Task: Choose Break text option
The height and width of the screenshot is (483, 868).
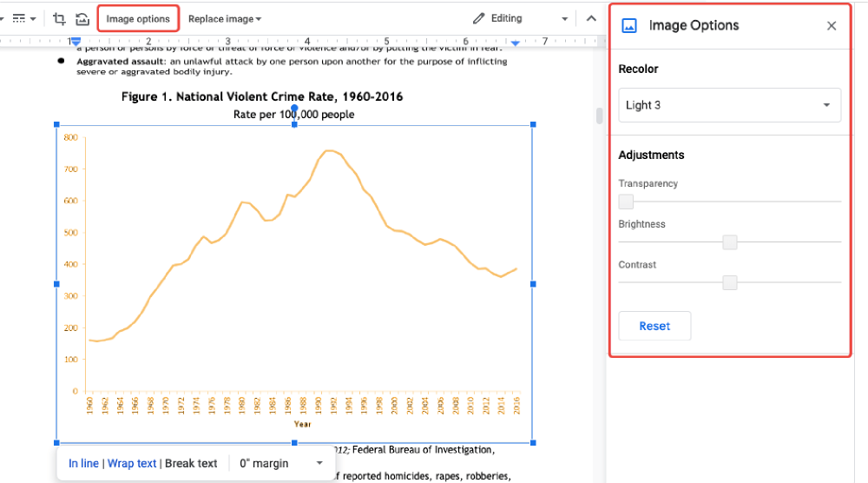Action: tap(191, 464)
